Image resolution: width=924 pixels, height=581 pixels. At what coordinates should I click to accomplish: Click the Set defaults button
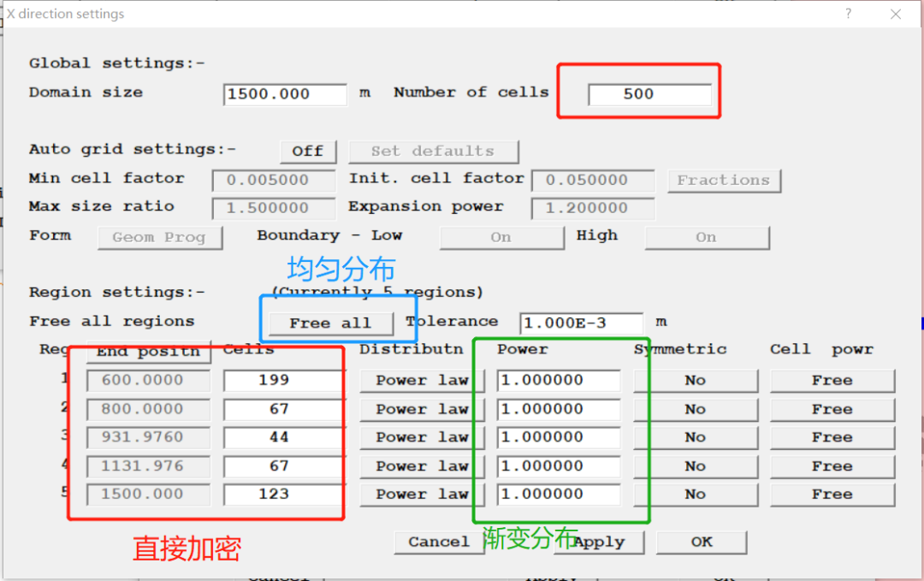pyautogui.click(x=433, y=151)
